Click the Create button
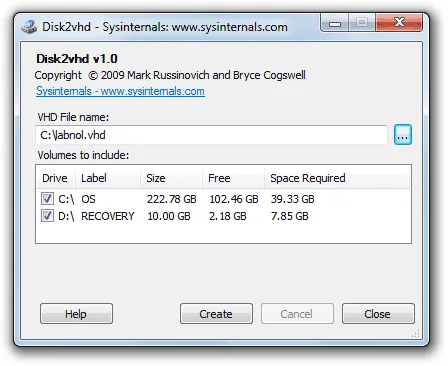The height and width of the screenshot is (366, 448). click(x=216, y=314)
